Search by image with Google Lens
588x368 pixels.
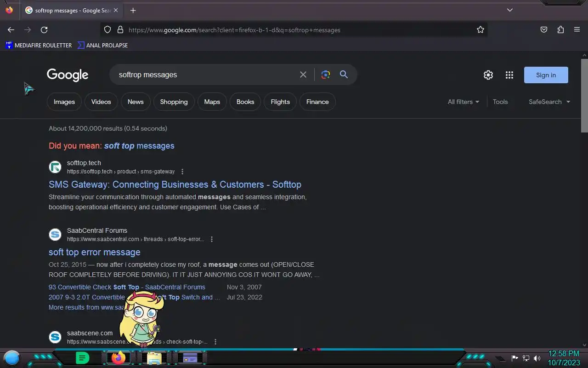point(326,75)
